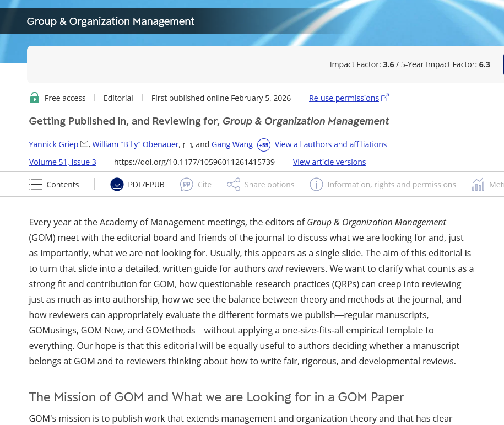Image resolution: width=504 pixels, height=425 pixels.
Task: Open the Group & Organization Management journal header
Action: [111, 21]
